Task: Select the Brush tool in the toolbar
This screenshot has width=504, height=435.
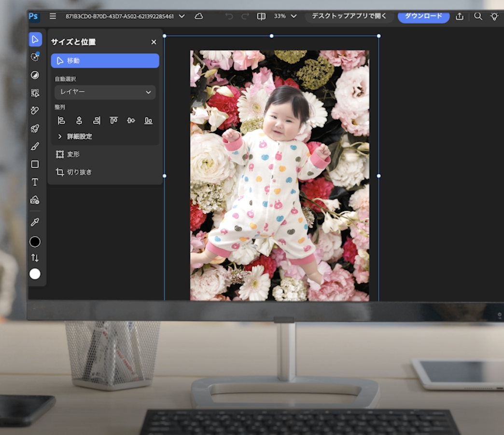Action: (35, 147)
